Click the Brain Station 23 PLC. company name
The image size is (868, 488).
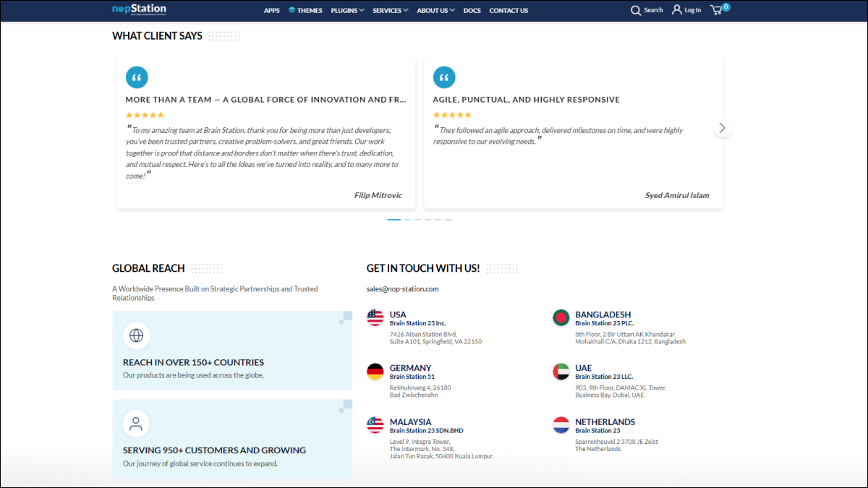click(x=605, y=323)
